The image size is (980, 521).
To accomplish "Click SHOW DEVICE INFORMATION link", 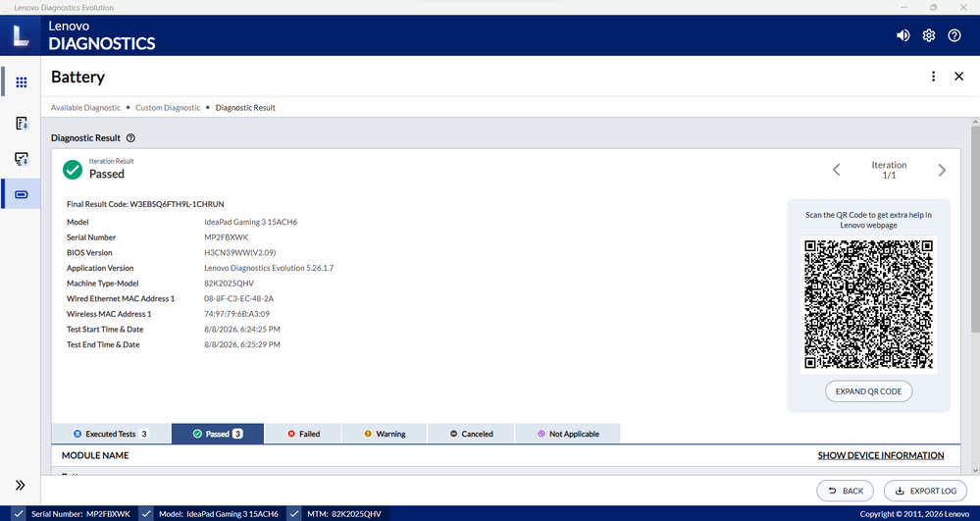I will pyautogui.click(x=881, y=455).
